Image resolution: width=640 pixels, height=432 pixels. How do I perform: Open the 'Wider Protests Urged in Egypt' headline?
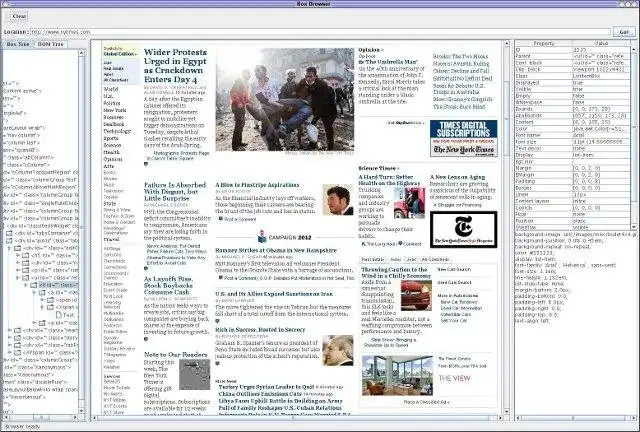[176, 66]
